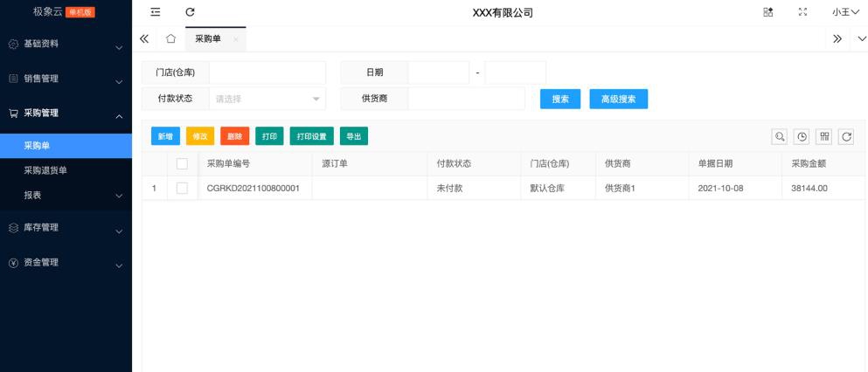Open the 采购退货单 sidebar item
This screenshot has height=372, width=868.
pyautogui.click(x=66, y=171)
